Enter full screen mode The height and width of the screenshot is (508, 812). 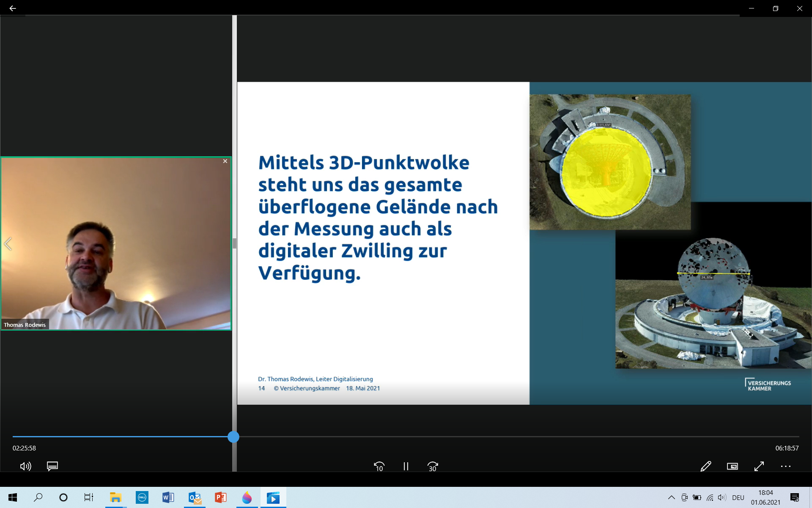(x=759, y=466)
